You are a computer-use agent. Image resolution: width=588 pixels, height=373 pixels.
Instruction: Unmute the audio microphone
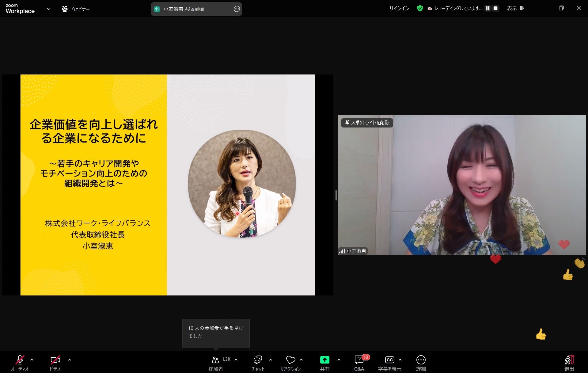[x=20, y=360]
